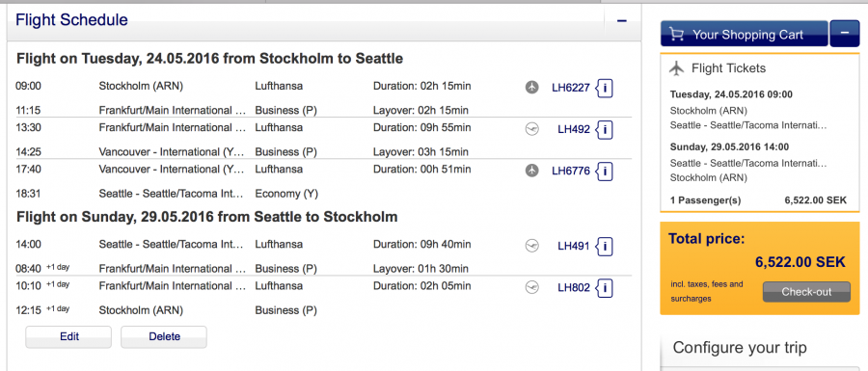Click the airplane icon beside LH6776
This screenshot has width=868, height=371.
tap(532, 172)
